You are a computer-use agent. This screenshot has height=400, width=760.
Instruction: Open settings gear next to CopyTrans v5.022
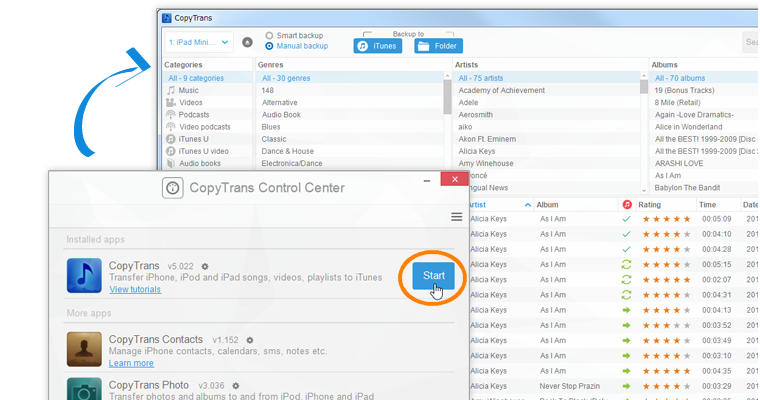(x=205, y=266)
